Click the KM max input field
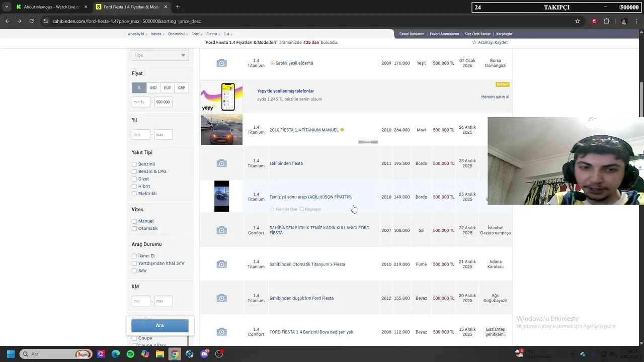 click(x=163, y=301)
